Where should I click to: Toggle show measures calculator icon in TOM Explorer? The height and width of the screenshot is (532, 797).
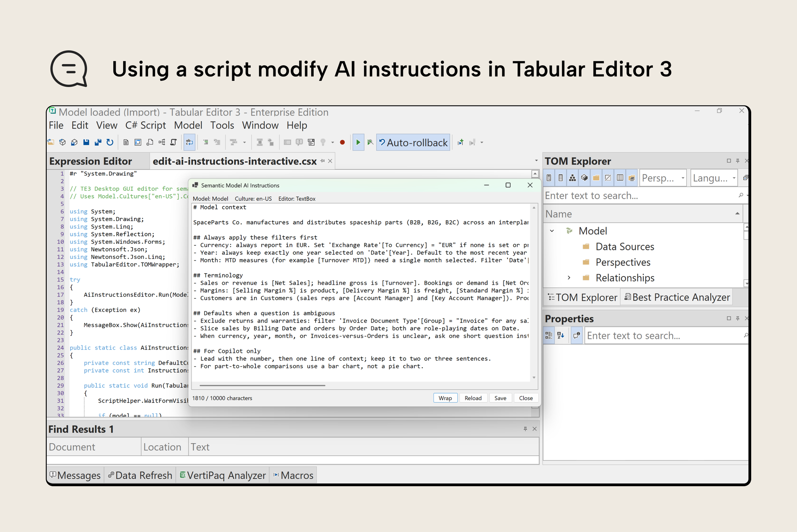click(x=549, y=178)
